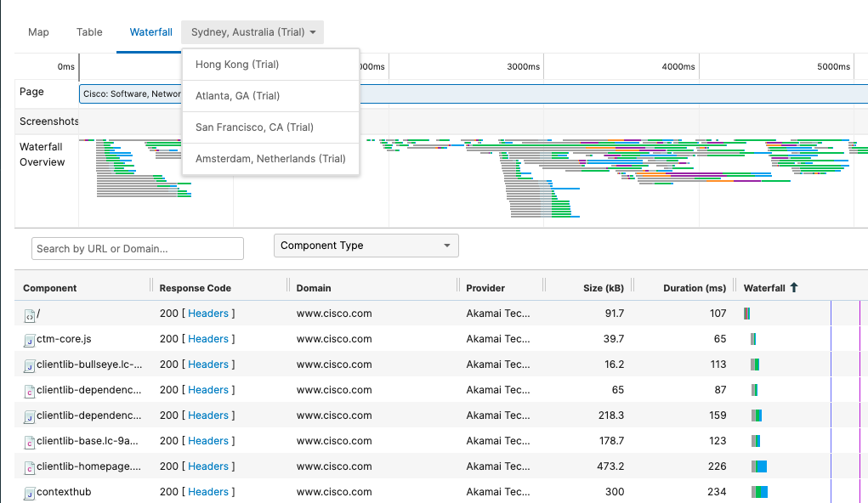
Task: Click the CSS icon for clientlib-homepage
Action: point(30,467)
